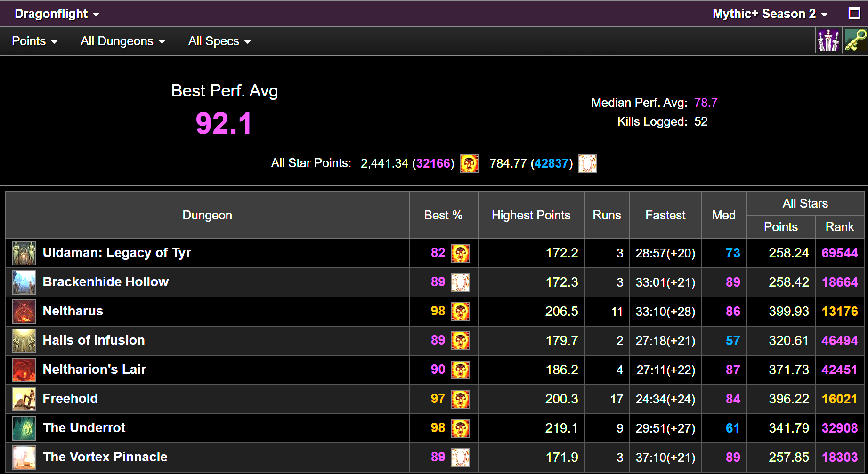Open the All Specs filter dropdown

click(x=219, y=41)
